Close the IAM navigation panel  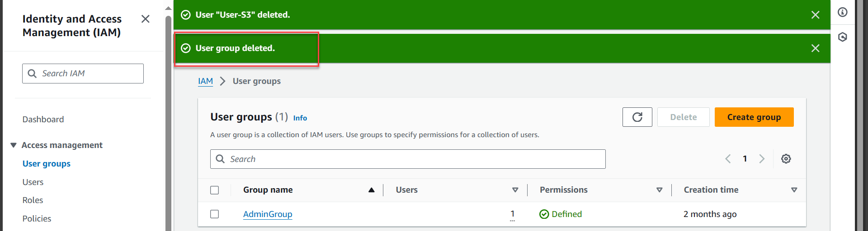[x=145, y=19]
